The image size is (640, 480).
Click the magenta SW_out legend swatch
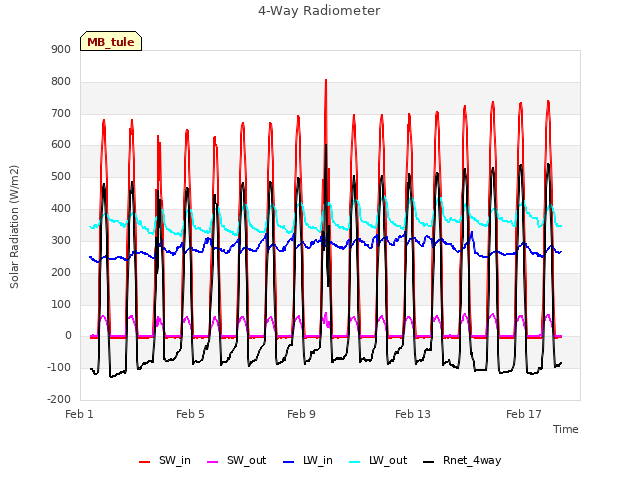point(213,462)
